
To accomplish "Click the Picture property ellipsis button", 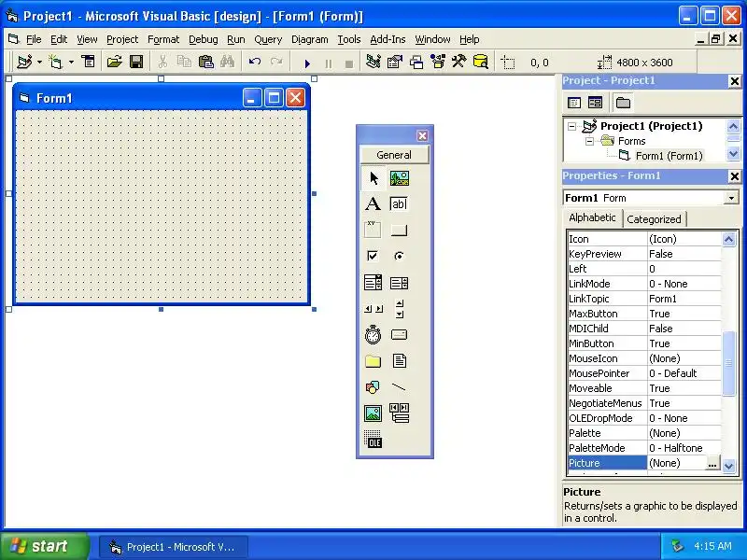I will pos(712,463).
